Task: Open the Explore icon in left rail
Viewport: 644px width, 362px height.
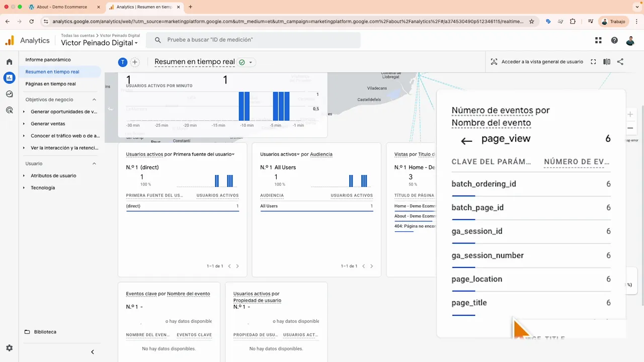Action: coord(9,94)
